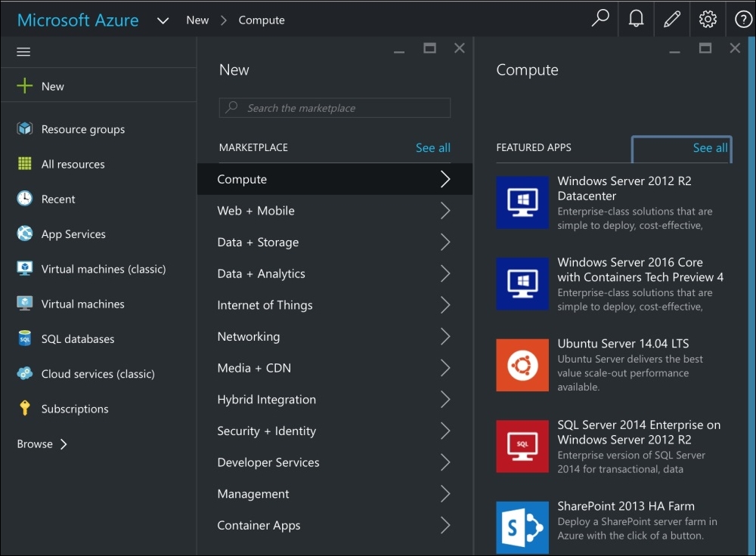The image size is (756, 556).
Task: Select SQL Server 2014 Enterprise tile icon
Action: [x=522, y=446]
